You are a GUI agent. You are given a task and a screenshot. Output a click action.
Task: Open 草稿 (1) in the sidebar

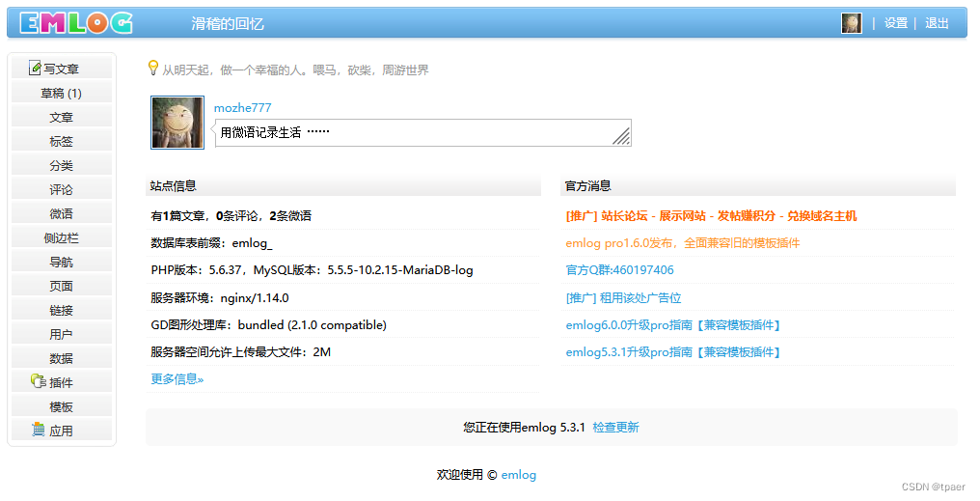click(62, 94)
